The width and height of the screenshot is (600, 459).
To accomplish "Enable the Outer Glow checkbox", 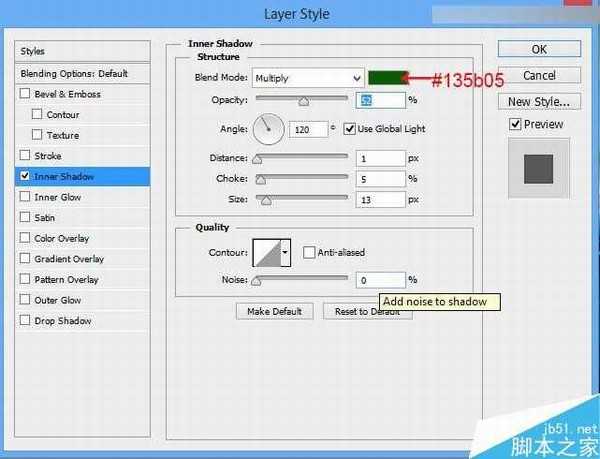I will pos(25,300).
